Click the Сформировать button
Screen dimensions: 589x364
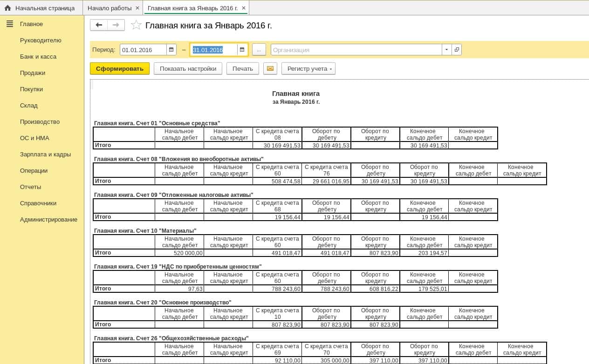[120, 69]
